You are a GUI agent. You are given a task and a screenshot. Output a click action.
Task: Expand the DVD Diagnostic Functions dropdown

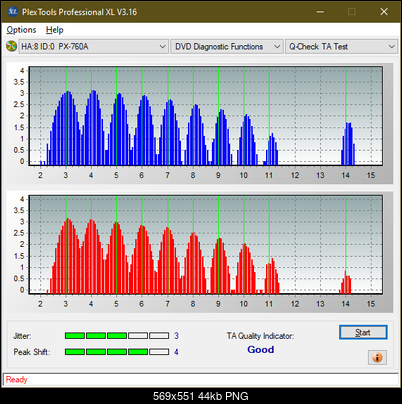click(227, 47)
